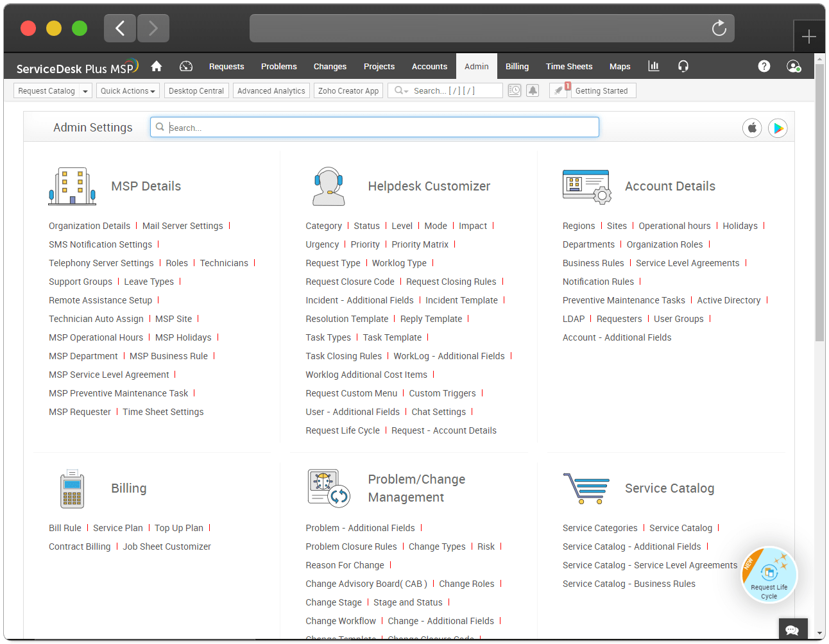
Task: Open the Incident Template link
Action: (461, 300)
